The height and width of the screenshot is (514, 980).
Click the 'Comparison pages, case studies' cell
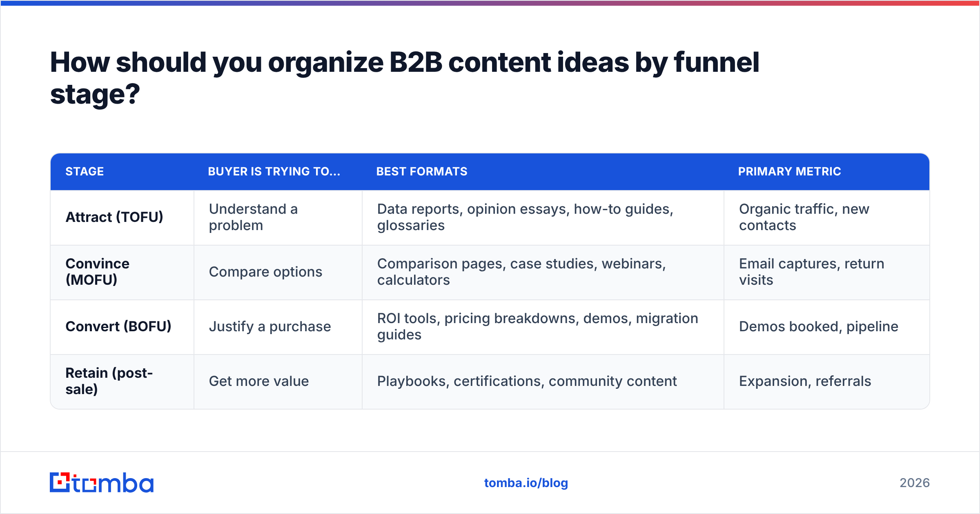coord(543,272)
